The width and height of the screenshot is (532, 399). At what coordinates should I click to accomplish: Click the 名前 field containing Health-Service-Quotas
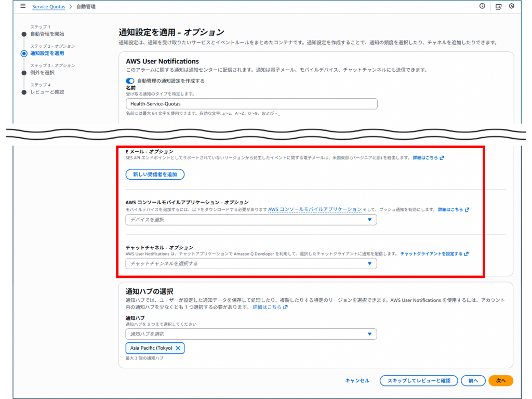pos(251,104)
